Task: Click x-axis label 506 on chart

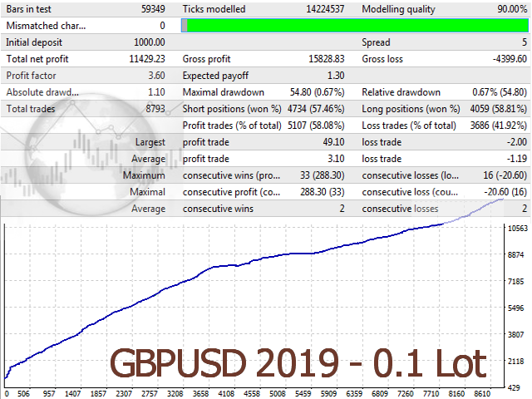Action: coord(23,394)
